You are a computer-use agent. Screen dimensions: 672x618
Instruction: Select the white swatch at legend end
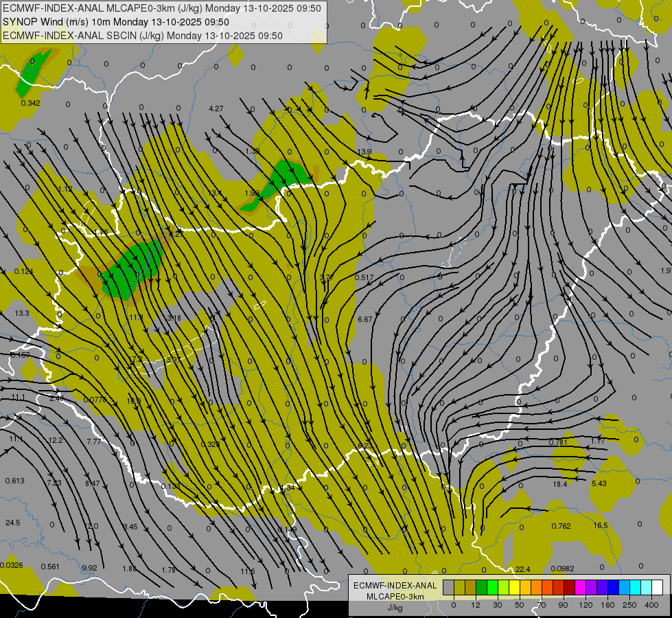pos(657,587)
